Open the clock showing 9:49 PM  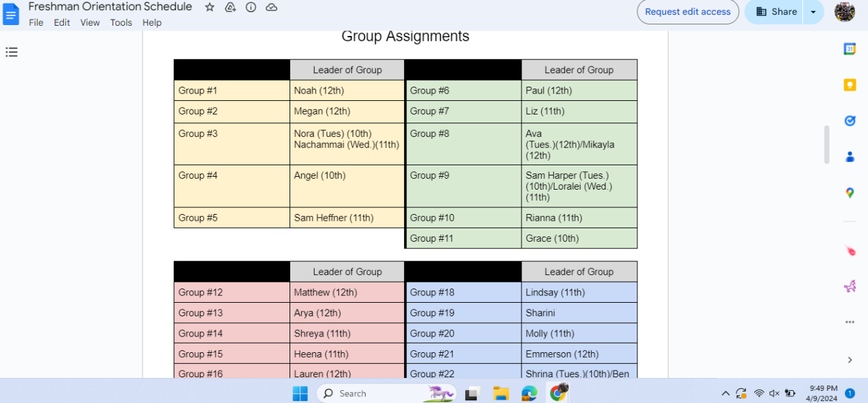823,393
